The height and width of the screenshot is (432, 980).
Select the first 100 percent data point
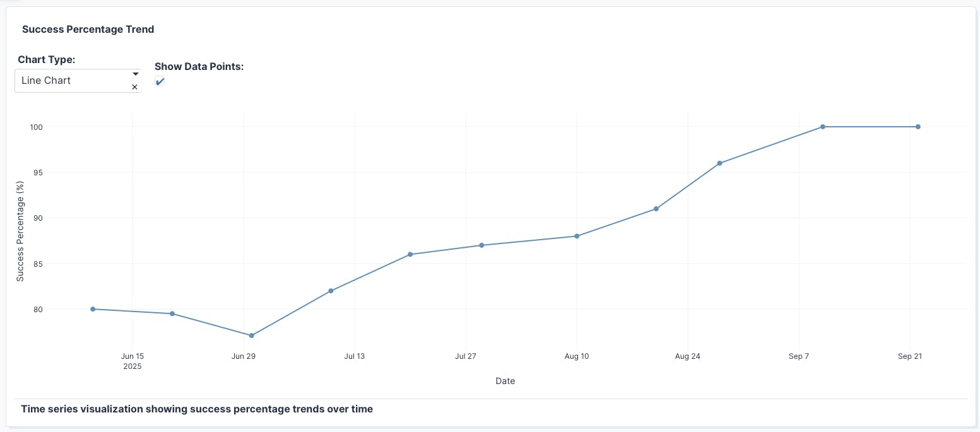[823, 127]
